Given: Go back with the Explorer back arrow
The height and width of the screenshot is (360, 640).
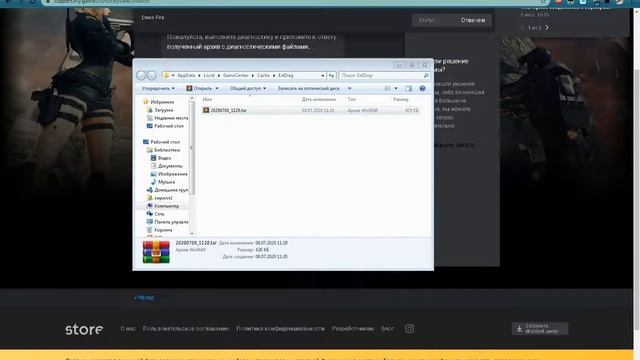Looking at the screenshot, I should pyautogui.click(x=141, y=76).
